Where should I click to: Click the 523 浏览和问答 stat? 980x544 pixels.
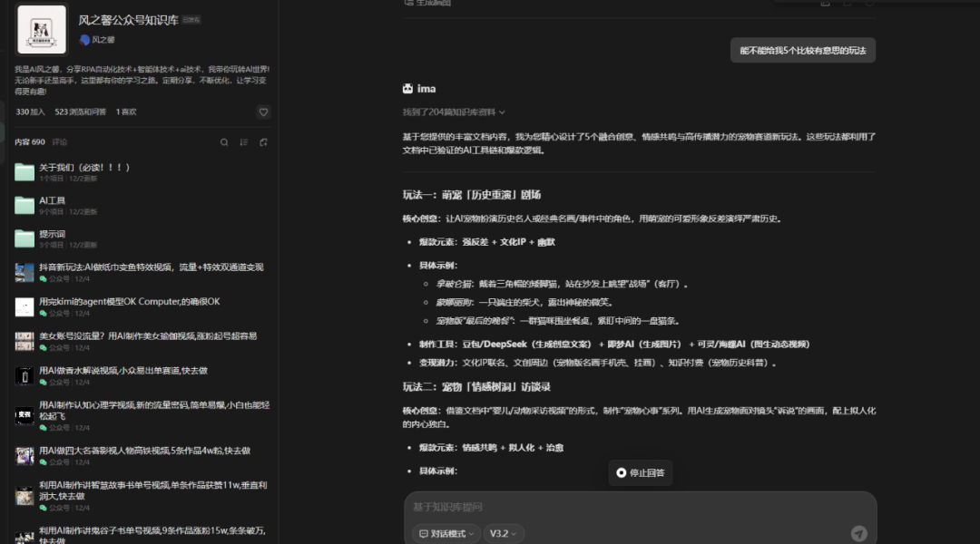pyautogui.click(x=80, y=112)
